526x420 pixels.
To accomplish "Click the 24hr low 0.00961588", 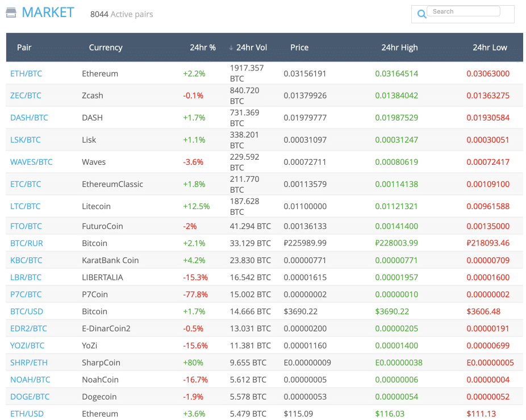I will tap(488, 206).
